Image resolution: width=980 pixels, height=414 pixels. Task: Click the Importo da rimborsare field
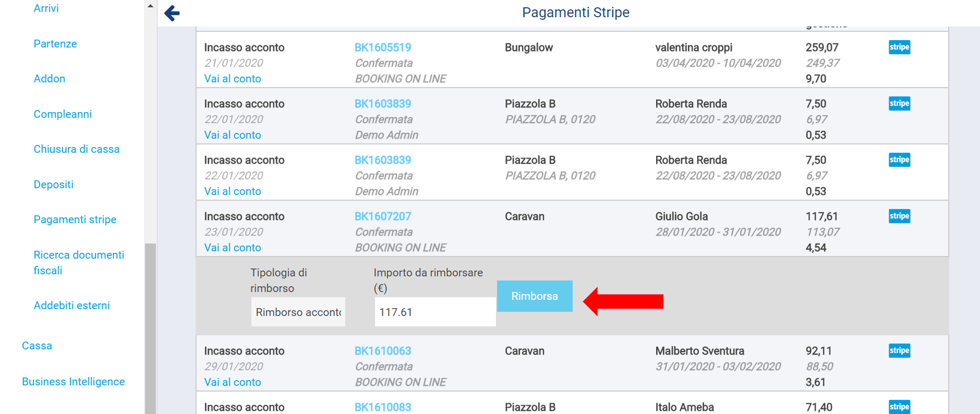(435, 312)
